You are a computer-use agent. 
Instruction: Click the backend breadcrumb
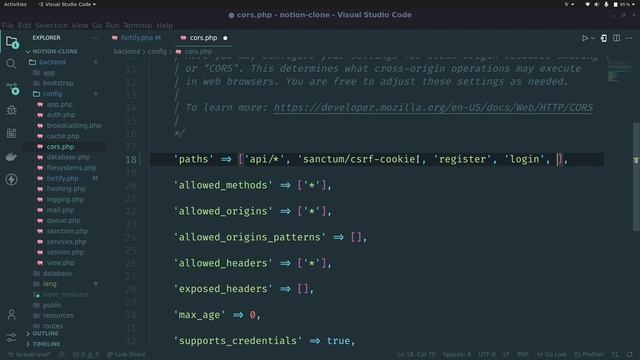[x=127, y=51]
